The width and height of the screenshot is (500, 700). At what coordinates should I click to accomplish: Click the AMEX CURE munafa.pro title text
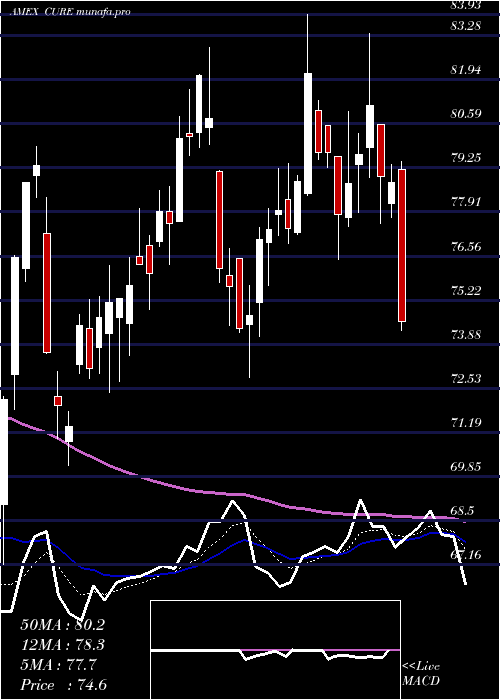[x=71, y=12]
